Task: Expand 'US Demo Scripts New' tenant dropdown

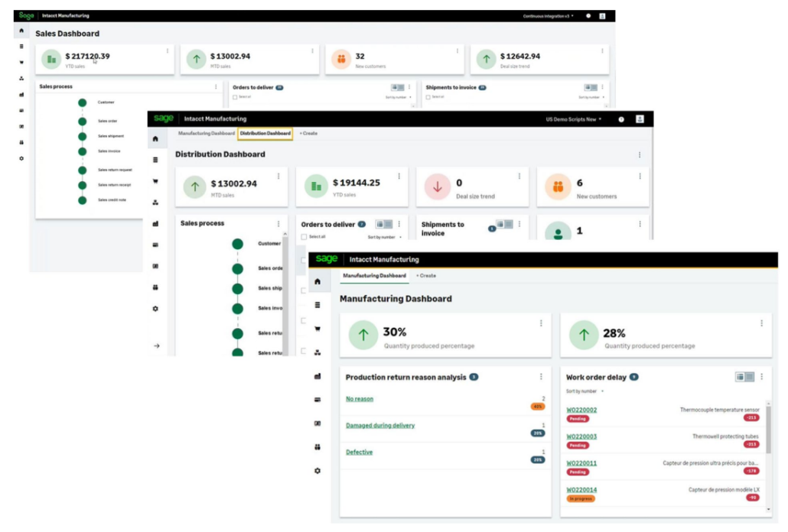Action: tap(574, 119)
